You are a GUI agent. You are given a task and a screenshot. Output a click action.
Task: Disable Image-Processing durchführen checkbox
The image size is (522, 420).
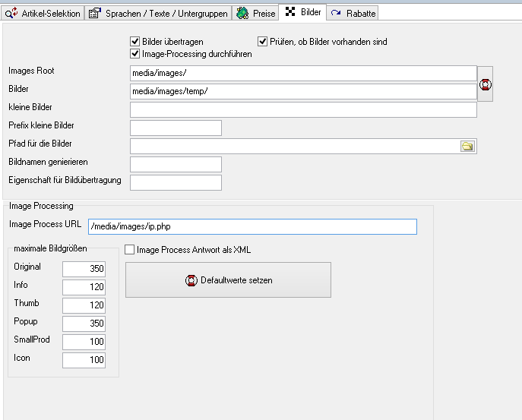pos(136,54)
